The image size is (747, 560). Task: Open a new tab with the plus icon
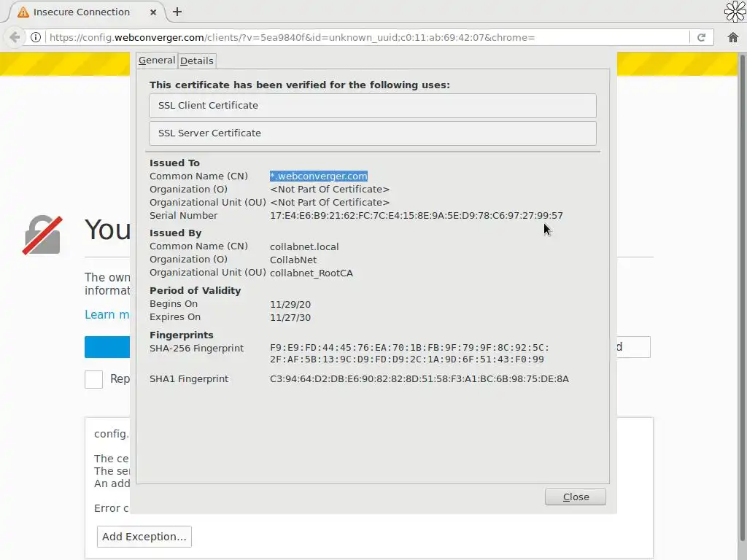(177, 12)
